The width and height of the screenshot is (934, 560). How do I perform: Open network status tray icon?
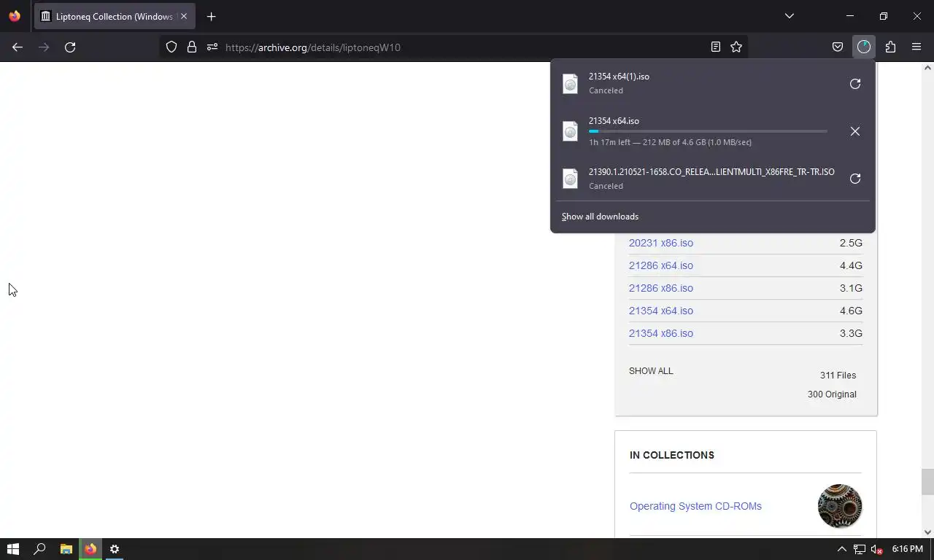click(860, 549)
